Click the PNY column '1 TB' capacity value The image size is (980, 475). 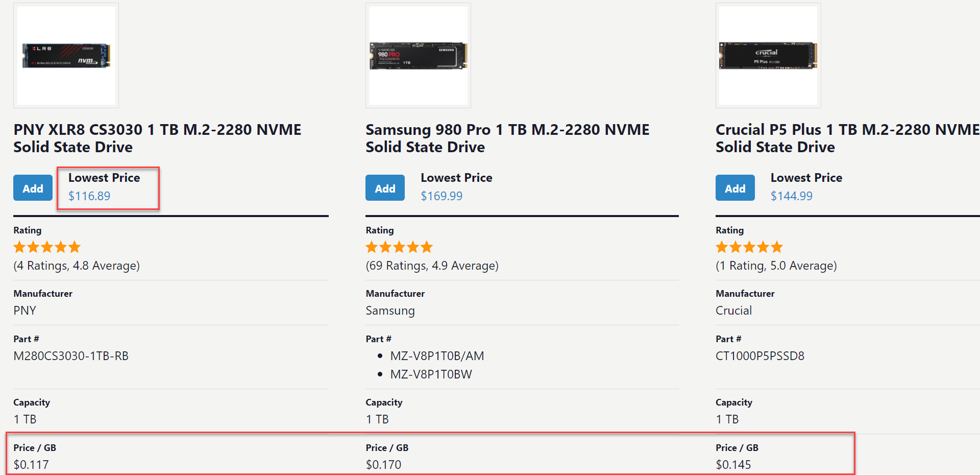coord(24,419)
